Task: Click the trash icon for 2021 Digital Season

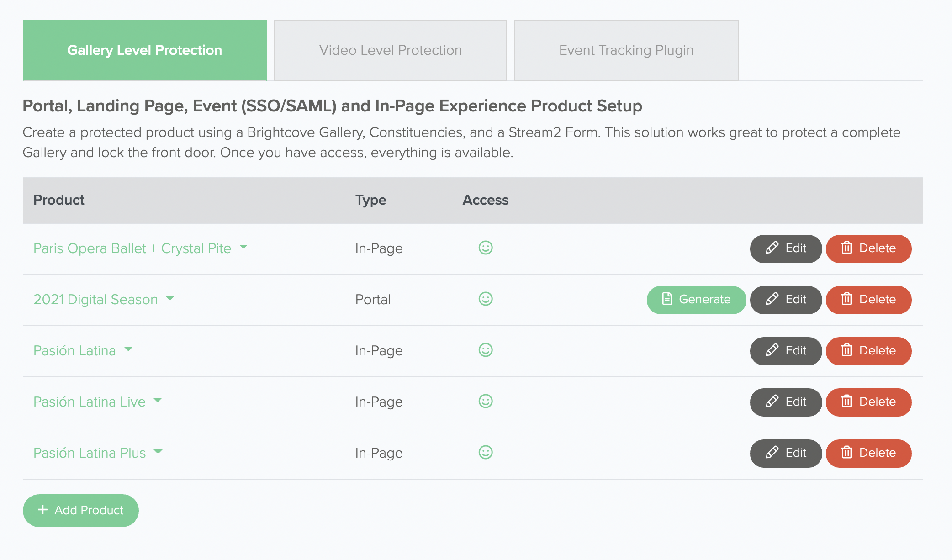Action: (847, 300)
